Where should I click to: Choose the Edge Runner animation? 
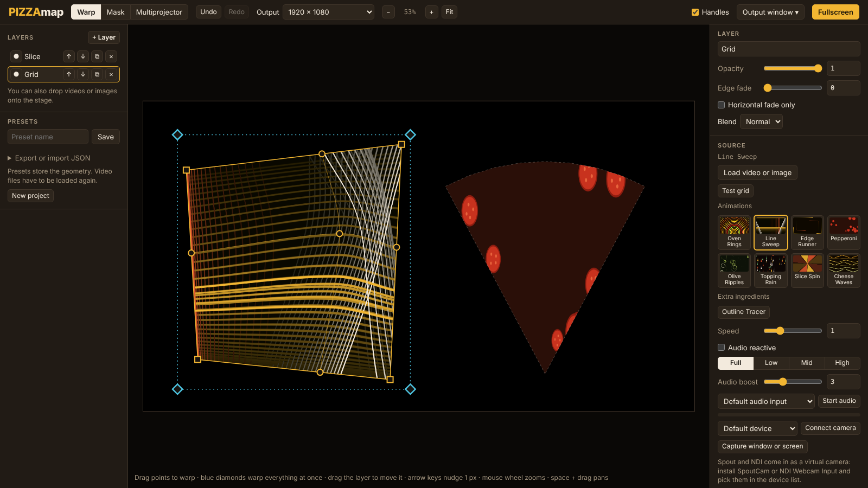[x=807, y=233]
